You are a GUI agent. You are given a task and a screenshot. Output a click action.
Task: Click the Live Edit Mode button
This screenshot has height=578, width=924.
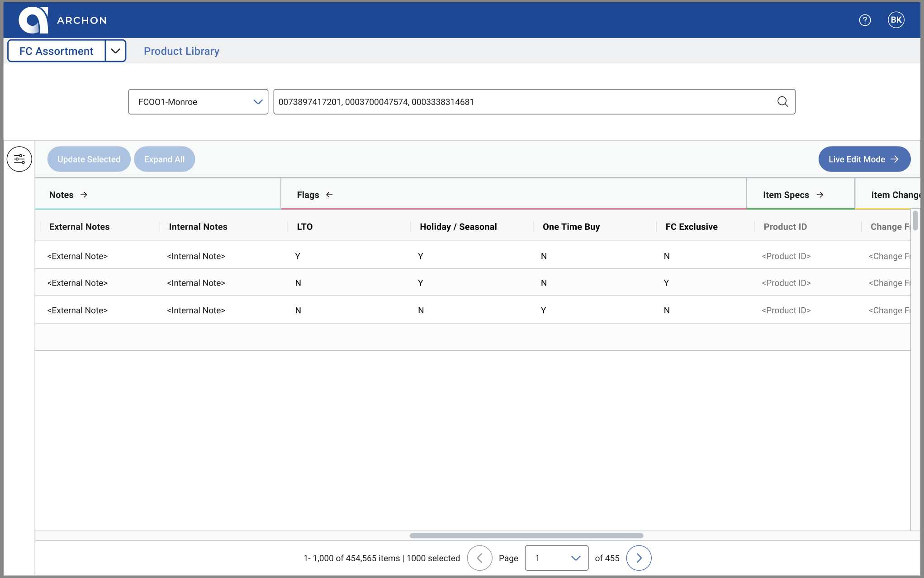pos(864,159)
